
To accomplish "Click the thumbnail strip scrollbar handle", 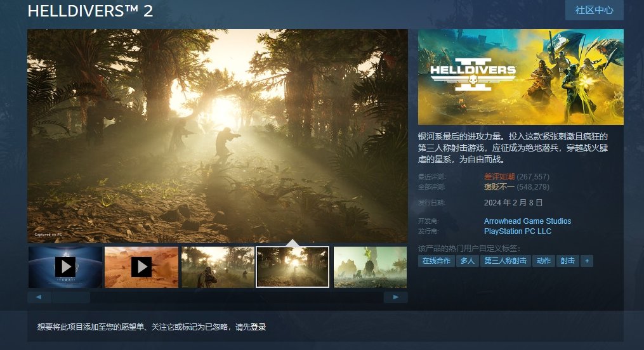I will (x=70, y=297).
